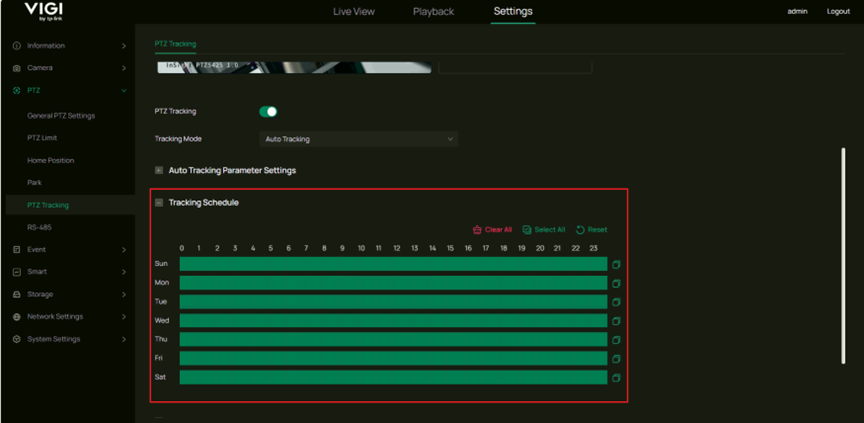Click the Network Settings globe icon
The image size is (864, 423).
tap(17, 317)
